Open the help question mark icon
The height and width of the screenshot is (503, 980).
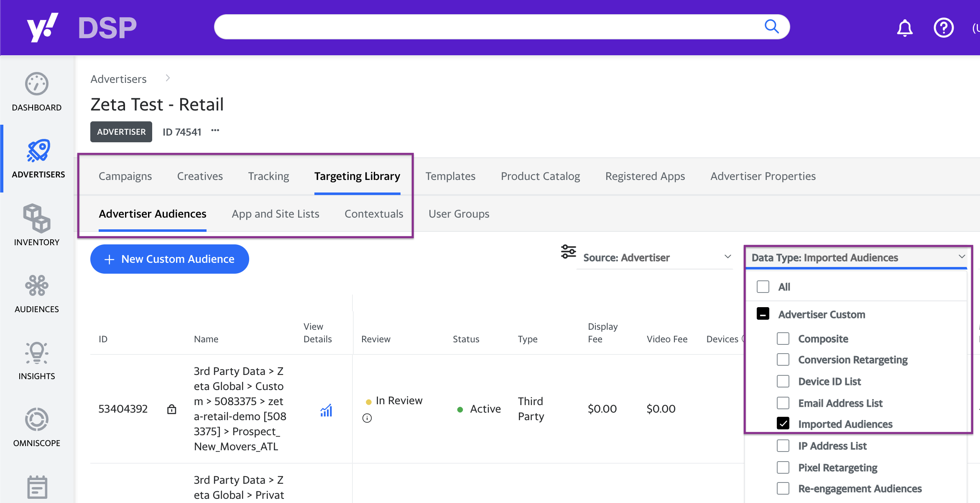(x=943, y=28)
